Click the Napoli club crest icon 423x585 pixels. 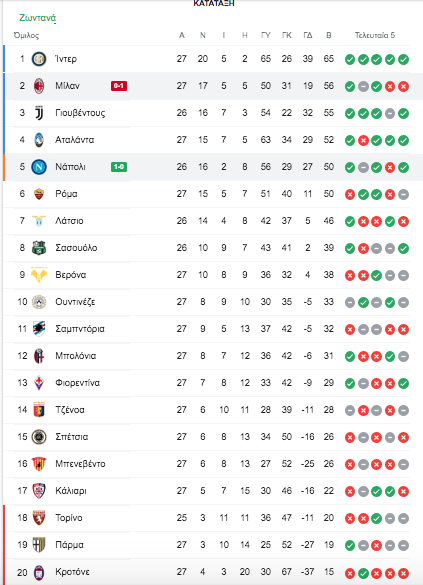39,167
